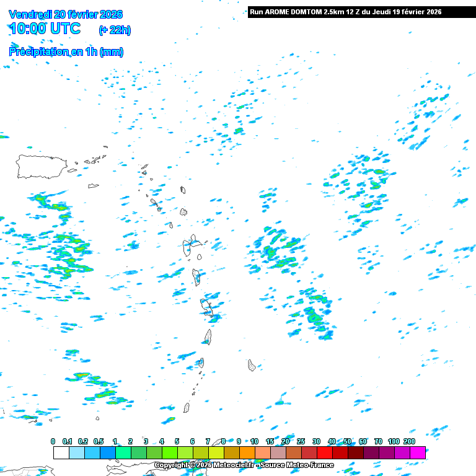Click the white 0 mm legend swatch
Screen dimensions: 476x476
tap(61, 452)
